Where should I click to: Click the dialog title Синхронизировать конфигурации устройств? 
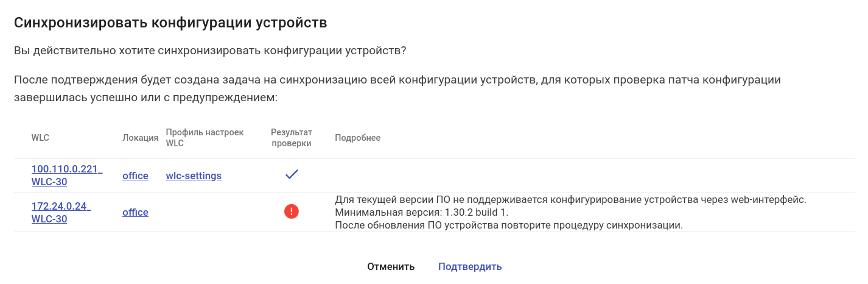(170, 23)
